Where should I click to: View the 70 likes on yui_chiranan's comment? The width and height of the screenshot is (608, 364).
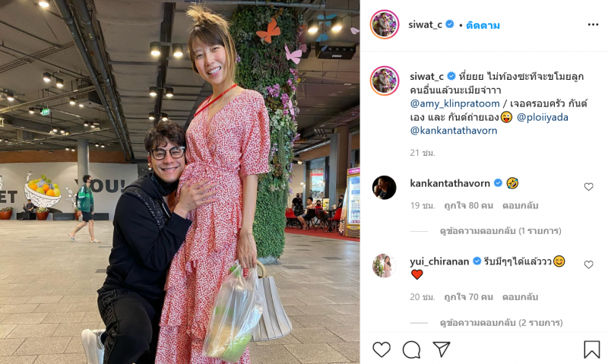(468, 297)
